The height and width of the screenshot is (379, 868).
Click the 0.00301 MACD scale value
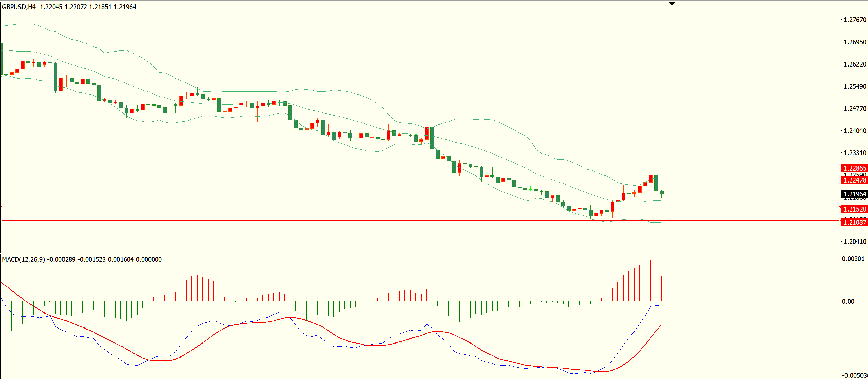pos(853,259)
